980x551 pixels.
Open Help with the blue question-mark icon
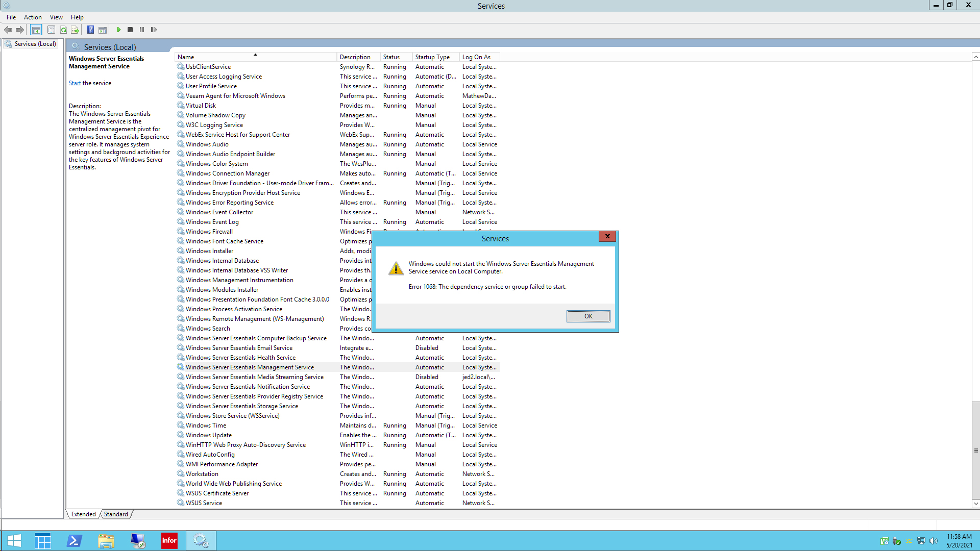click(90, 30)
